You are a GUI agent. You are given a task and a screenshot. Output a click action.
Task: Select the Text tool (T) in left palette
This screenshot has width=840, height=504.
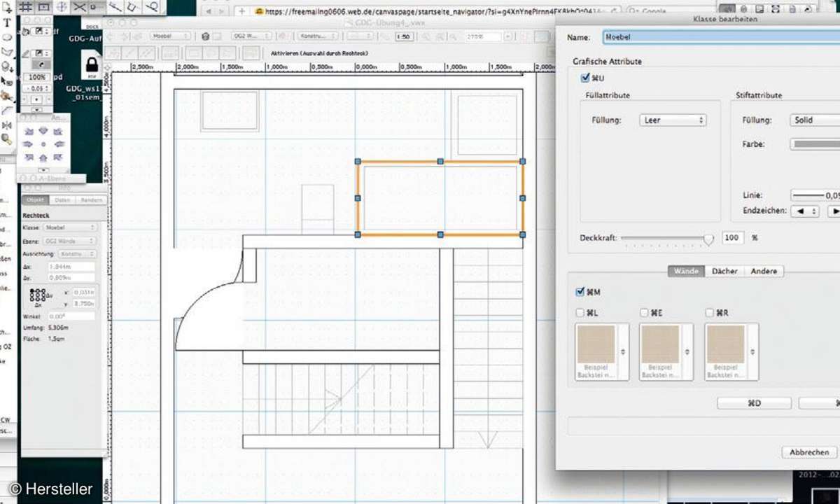(7, 23)
